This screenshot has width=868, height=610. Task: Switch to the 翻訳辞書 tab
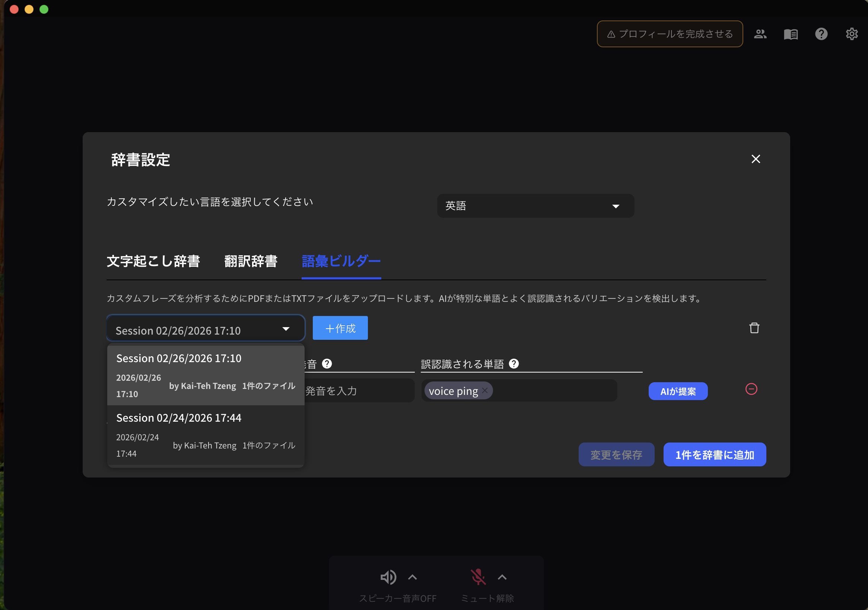(x=251, y=261)
